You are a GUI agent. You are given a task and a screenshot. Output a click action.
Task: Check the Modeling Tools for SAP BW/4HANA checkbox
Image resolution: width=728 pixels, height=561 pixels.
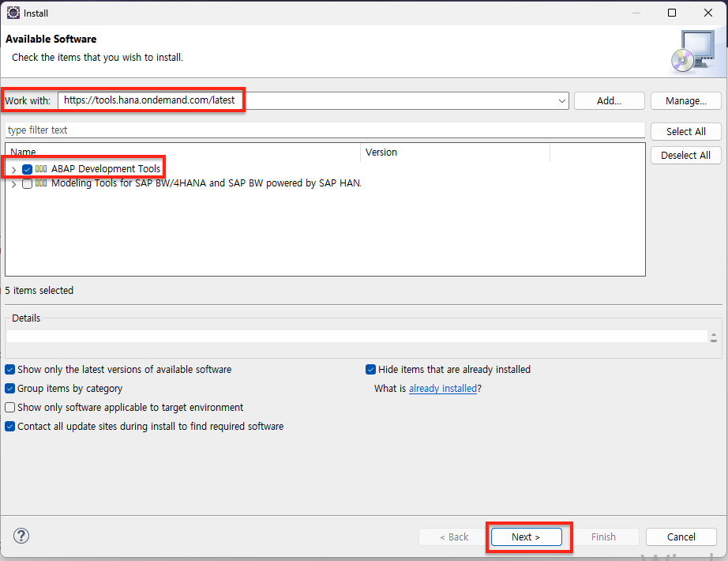28,183
